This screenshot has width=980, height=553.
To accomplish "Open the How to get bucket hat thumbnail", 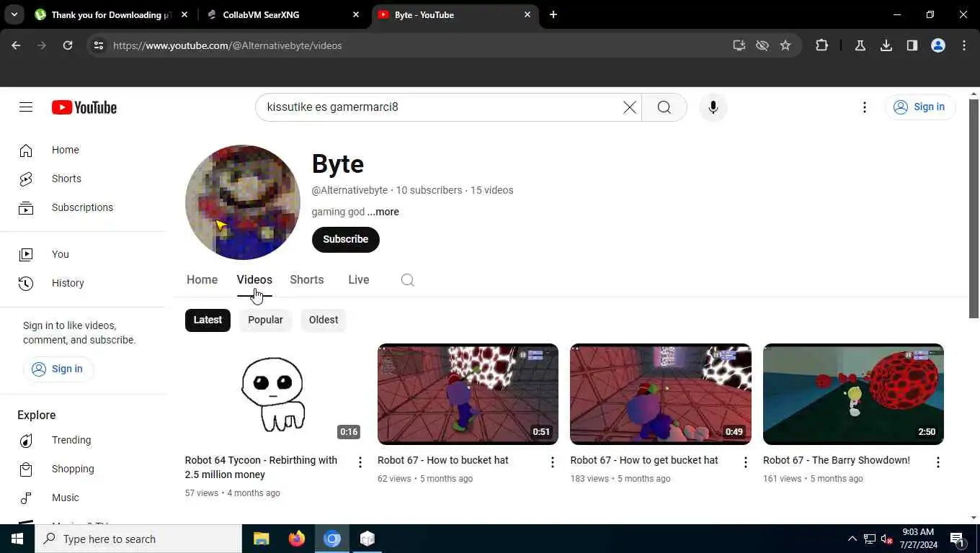I will 661,394.
